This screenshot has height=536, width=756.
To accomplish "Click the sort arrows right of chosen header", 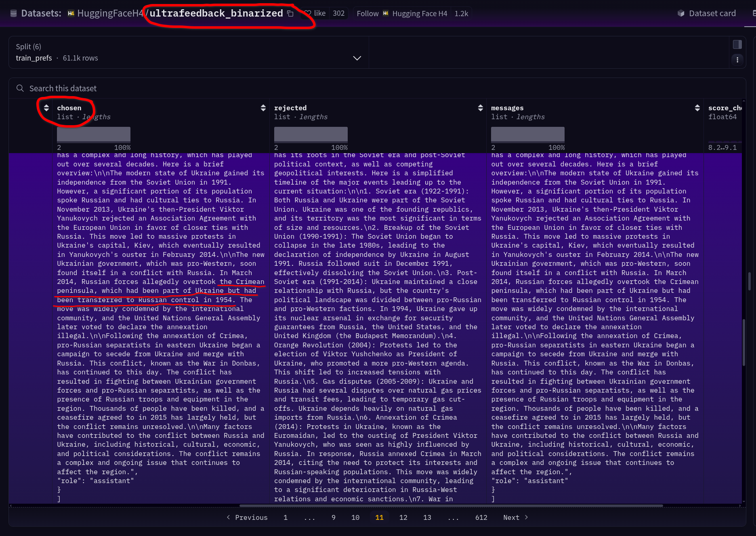I will [263, 108].
